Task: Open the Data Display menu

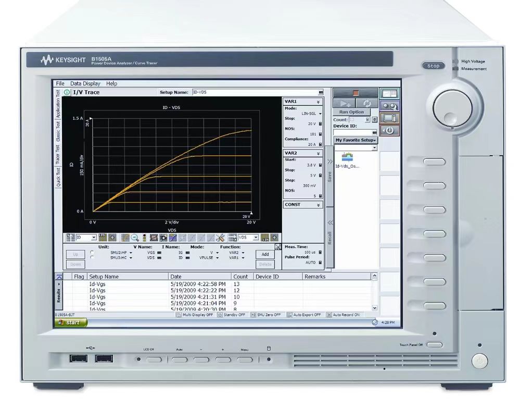Action: point(85,83)
